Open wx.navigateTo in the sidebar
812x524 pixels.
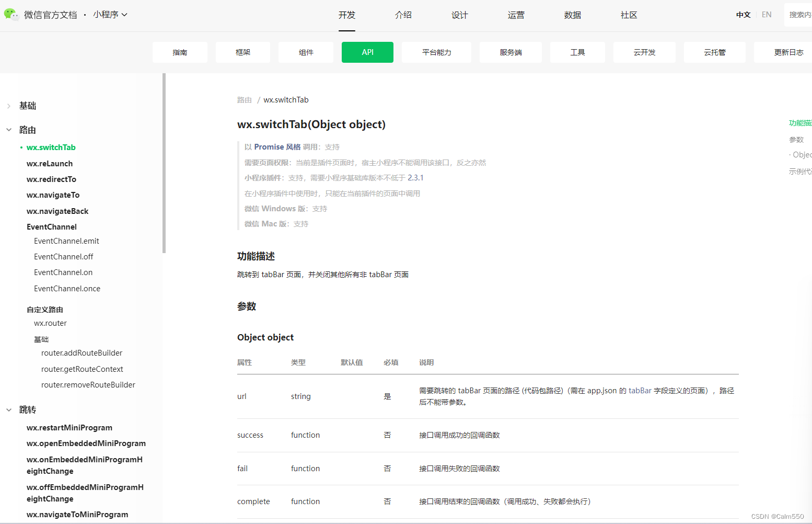[x=53, y=195]
